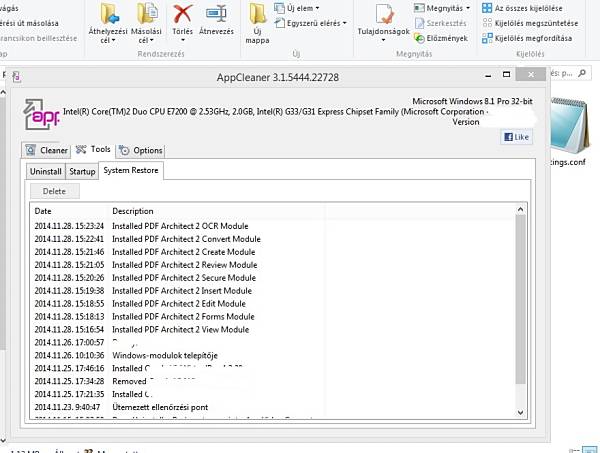Open dropdown arrow under Tulajdonságok
The image size is (600, 453).
tap(383, 40)
